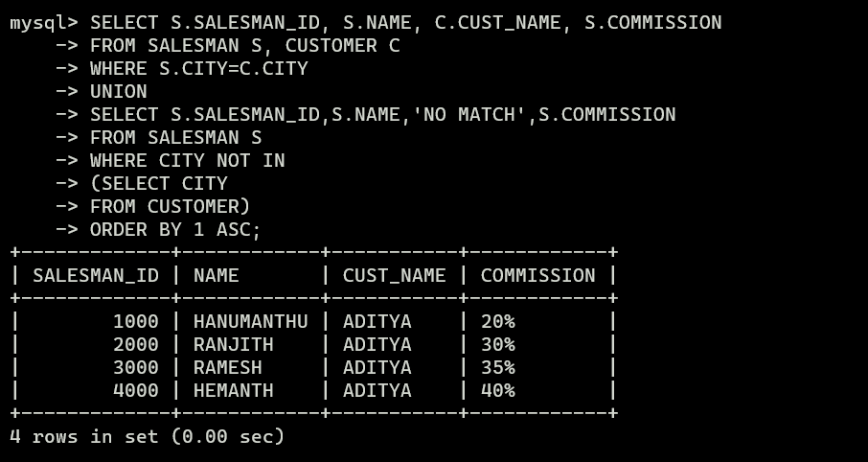Click the HANUMANTHU name cell

click(x=250, y=322)
